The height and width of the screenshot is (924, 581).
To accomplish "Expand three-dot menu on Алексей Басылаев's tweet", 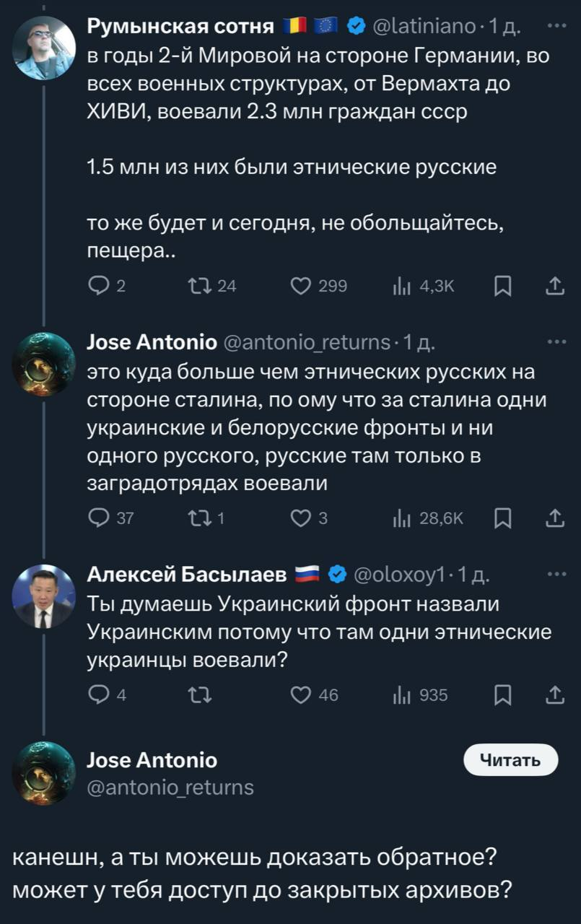I will (x=557, y=574).
